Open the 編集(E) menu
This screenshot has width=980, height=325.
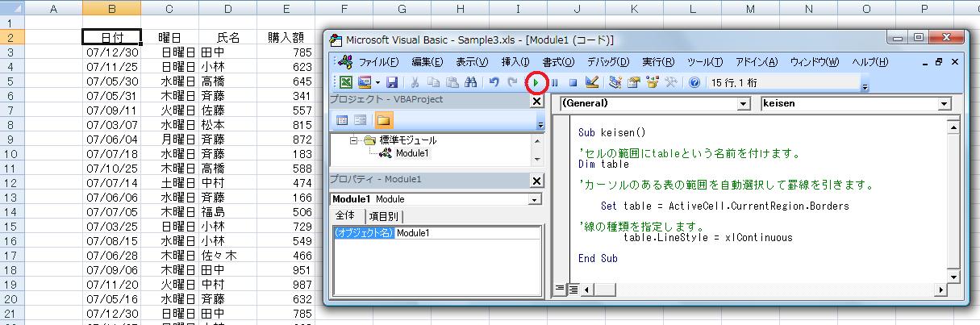point(427,62)
